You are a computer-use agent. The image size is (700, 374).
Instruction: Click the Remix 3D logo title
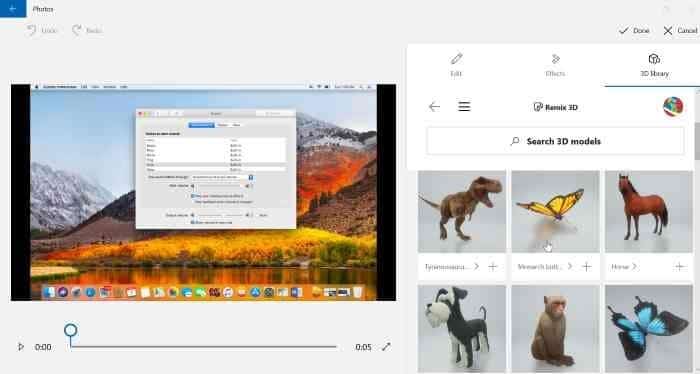tap(555, 107)
